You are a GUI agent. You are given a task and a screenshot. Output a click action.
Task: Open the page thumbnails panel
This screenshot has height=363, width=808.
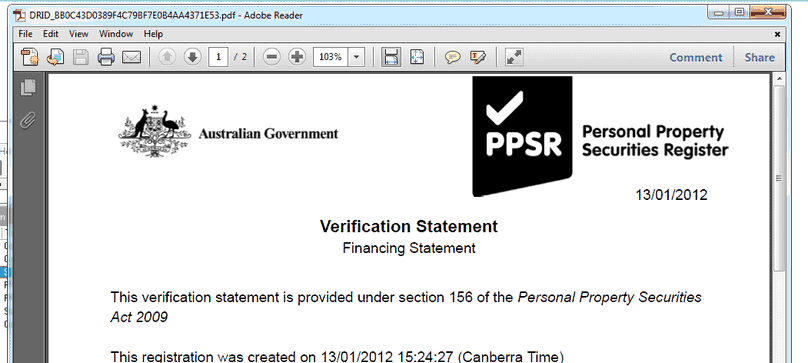tap(28, 87)
